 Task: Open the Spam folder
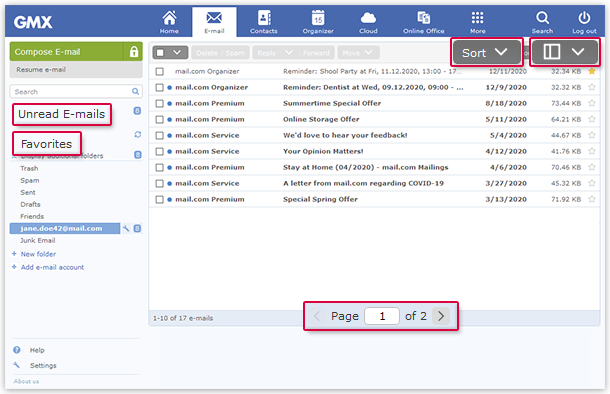coord(30,180)
